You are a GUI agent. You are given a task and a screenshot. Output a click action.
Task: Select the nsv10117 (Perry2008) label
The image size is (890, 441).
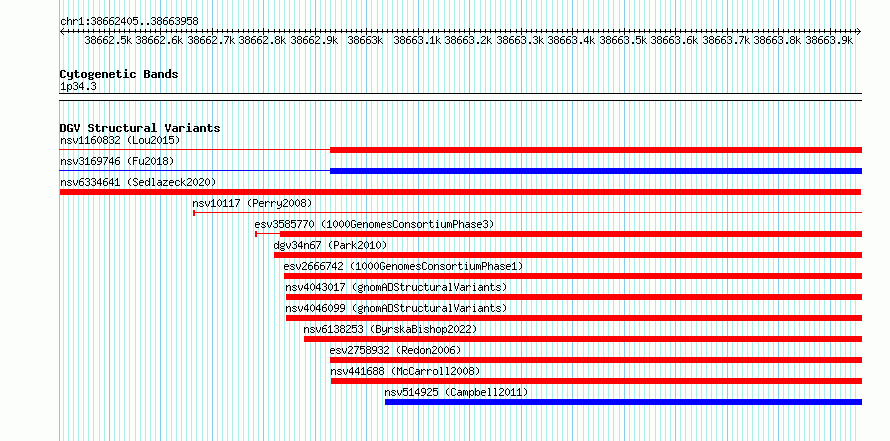point(253,203)
